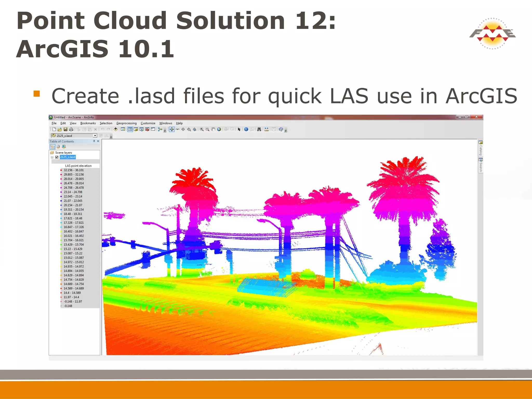Viewport: 532px width, 399px height.
Task: Switch to List By Type view
Action: (64, 147)
